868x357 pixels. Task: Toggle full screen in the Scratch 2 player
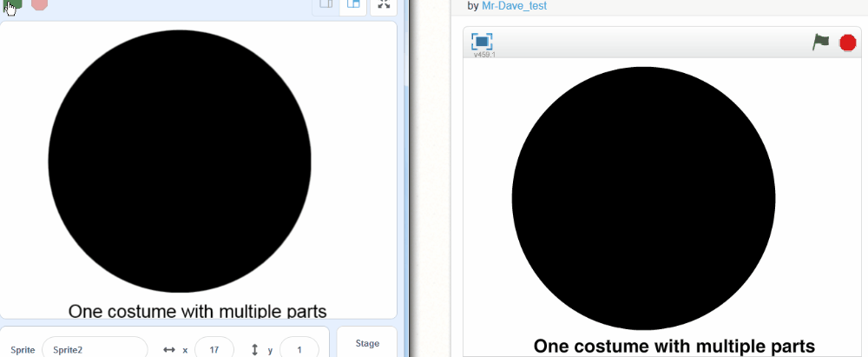[x=482, y=41]
